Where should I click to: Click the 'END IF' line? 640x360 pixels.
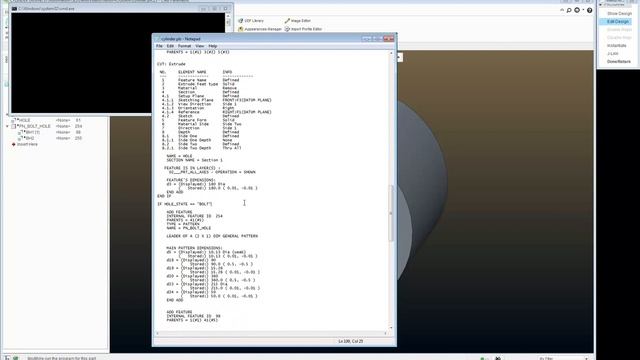click(164, 196)
